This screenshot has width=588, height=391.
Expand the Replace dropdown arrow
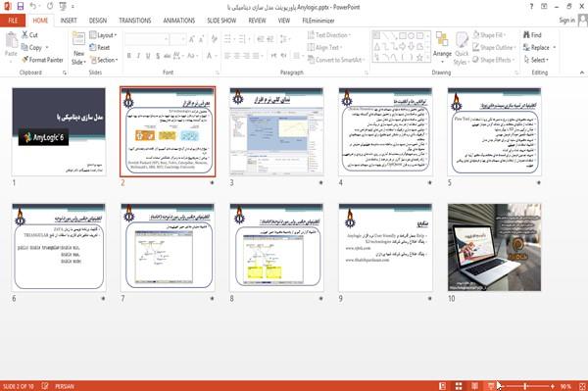[x=555, y=47]
